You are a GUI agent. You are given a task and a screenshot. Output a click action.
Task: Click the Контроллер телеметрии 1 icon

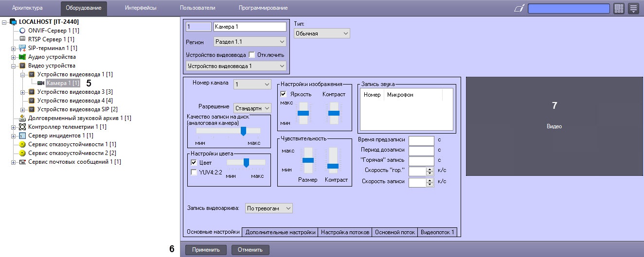click(x=22, y=127)
